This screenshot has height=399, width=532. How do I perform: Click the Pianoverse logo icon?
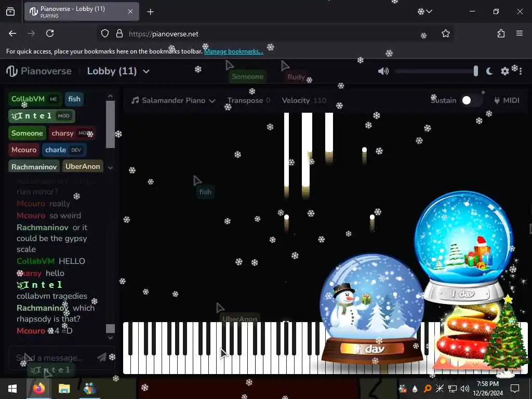pos(12,71)
